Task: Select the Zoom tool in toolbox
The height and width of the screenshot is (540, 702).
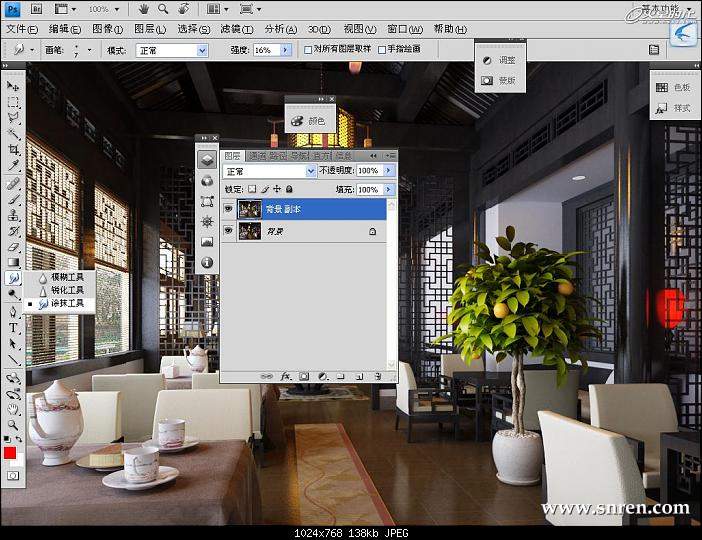Action: click(x=13, y=424)
